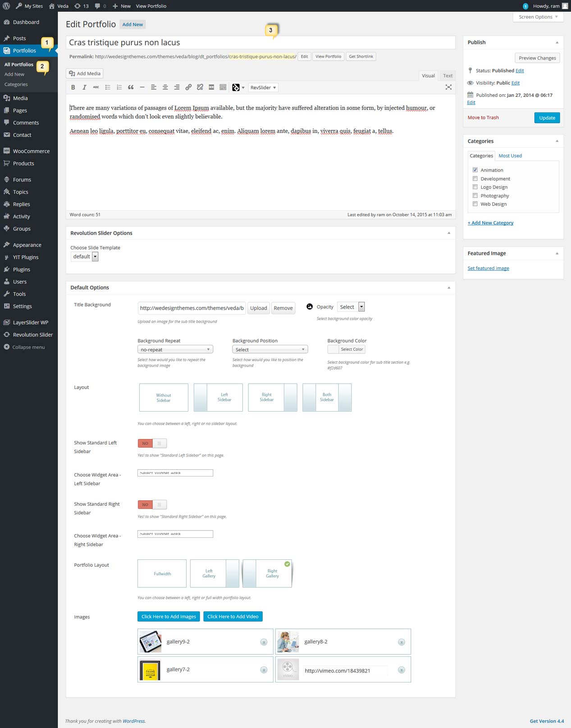This screenshot has height=728, width=571.
Task: Apply italic formatting in the editor
Action: [84, 87]
